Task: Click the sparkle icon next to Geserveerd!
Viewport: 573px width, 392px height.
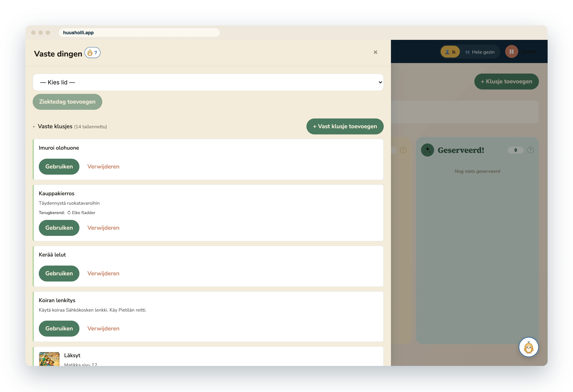Action: point(427,150)
